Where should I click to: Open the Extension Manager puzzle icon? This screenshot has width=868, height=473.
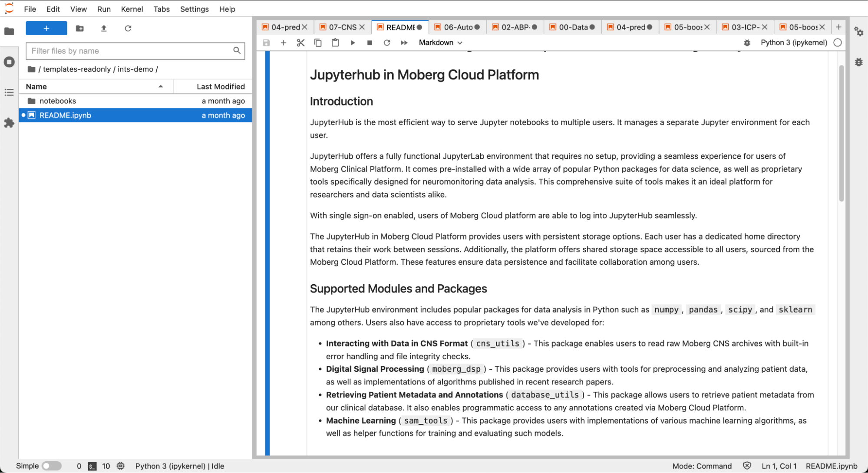click(x=9, y=123)
